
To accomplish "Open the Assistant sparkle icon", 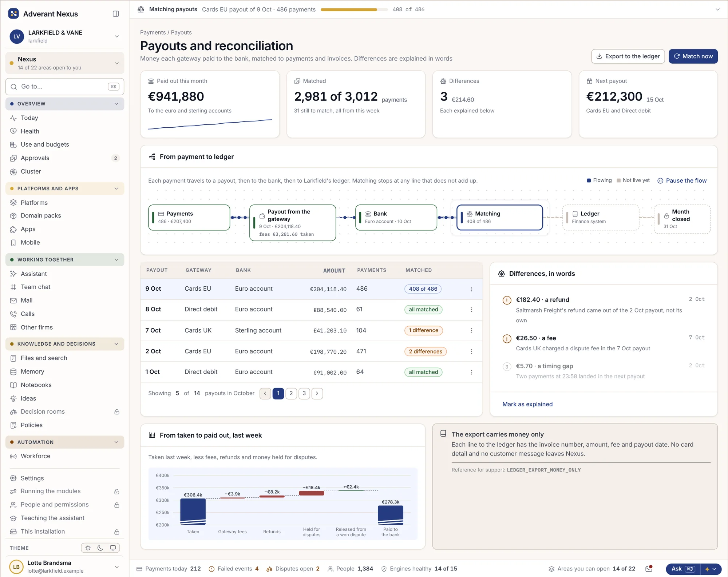I will (13, 274).
